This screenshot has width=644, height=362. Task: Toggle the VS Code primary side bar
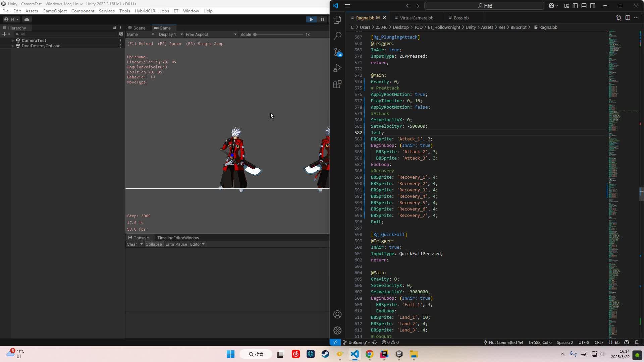(x=575, y=6)
